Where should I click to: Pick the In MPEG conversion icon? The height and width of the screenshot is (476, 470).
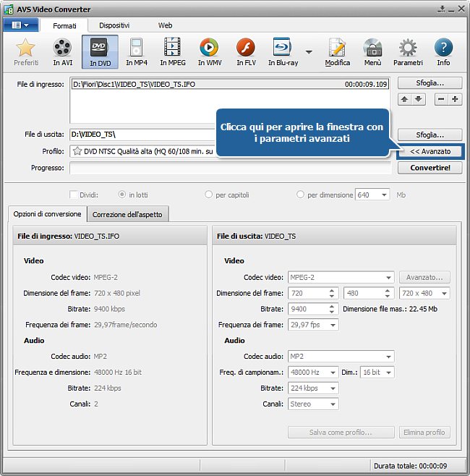coord(172,52)
